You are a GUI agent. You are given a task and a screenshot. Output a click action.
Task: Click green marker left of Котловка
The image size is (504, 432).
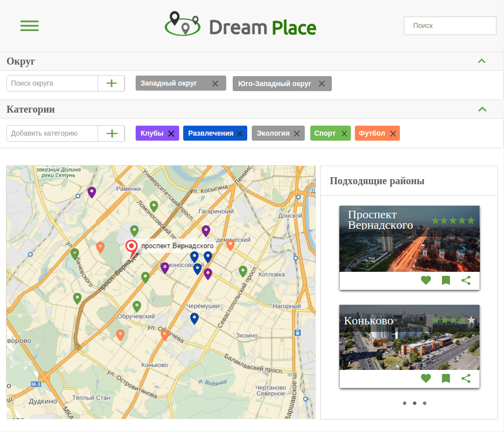pyautogui.click(x=243, y=271)
